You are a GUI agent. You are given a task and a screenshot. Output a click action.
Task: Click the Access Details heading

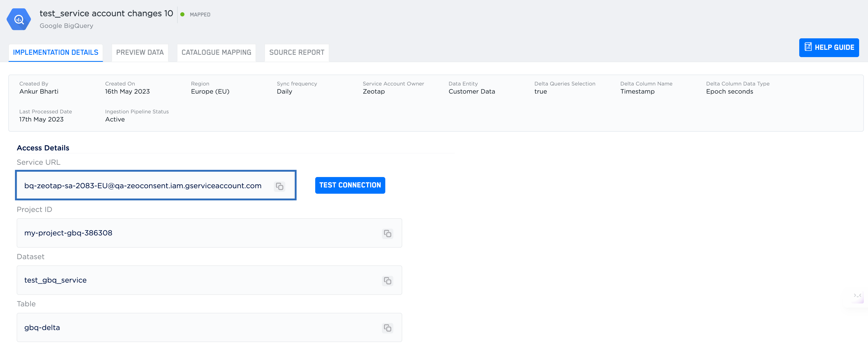tap(43, 148)
